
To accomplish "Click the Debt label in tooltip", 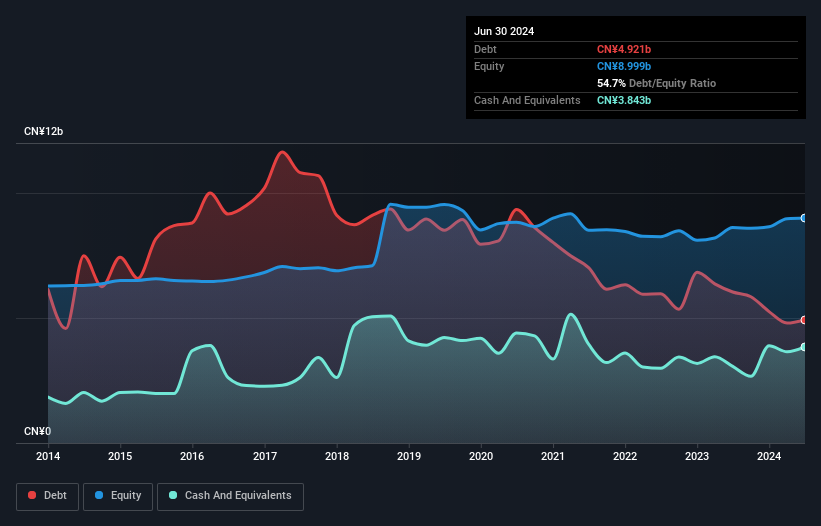I will click(485, 49).
